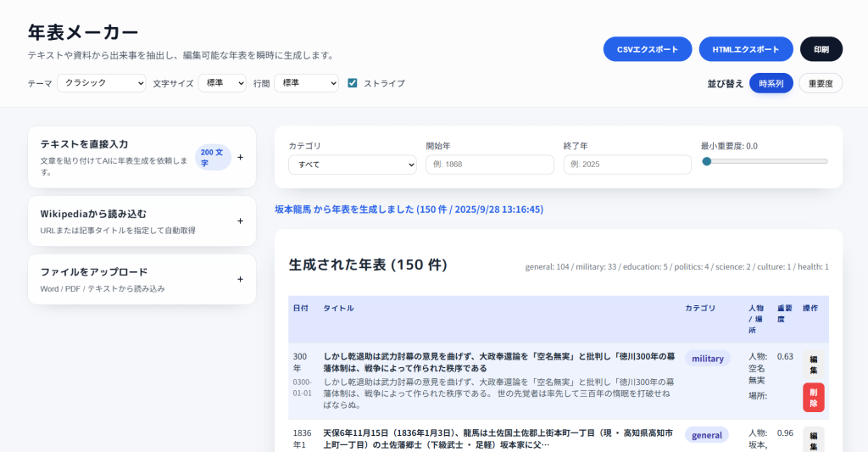Expand the Wikipediaから読み込む plus icon
The height and width of the screenshot is (452, 868).
tap(240, 220)
